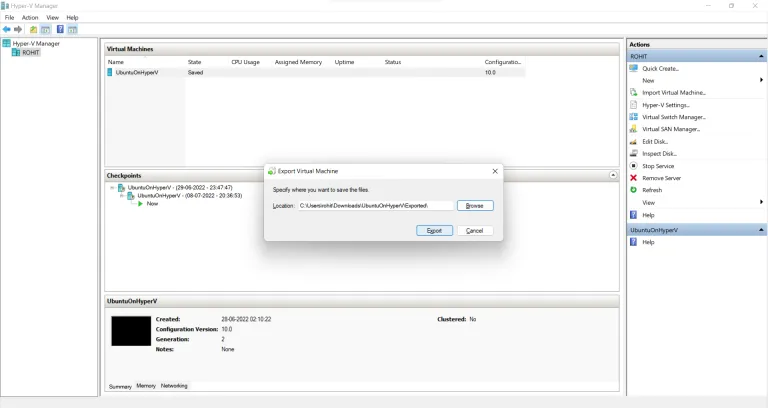
Task: Open the Help menu in menu bar
Action: (72, 18)
